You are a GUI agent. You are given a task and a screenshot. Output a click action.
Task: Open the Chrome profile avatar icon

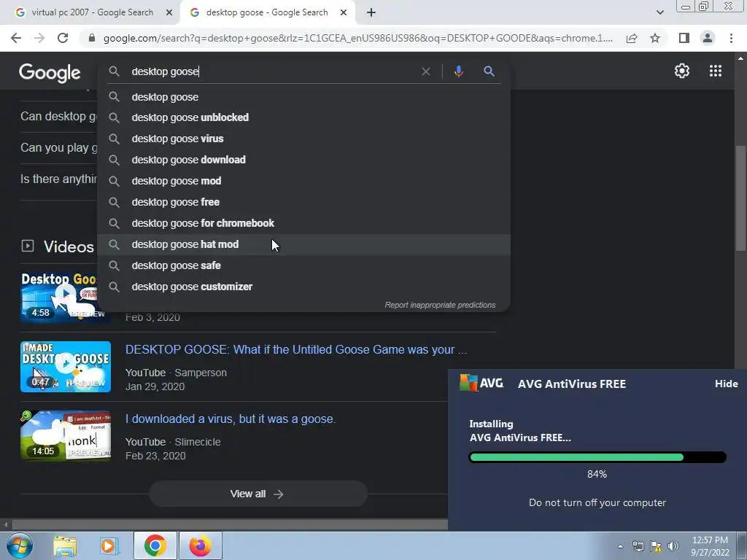[x=708, y=38]
